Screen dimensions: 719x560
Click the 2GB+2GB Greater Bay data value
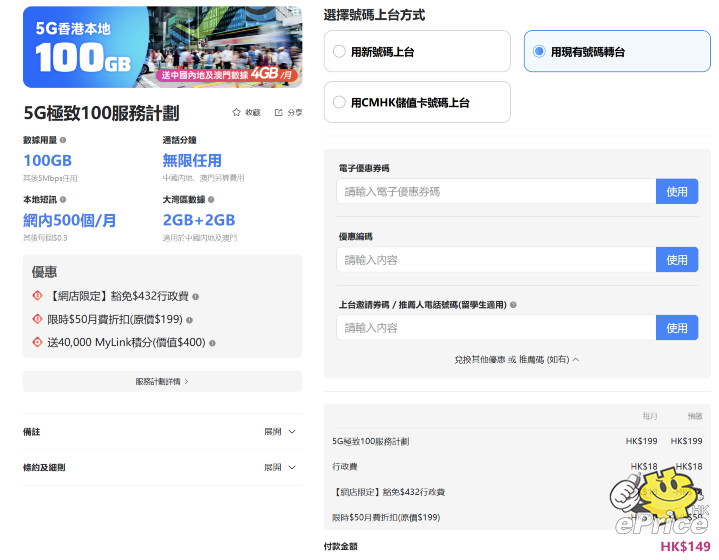[x=199, y=220]
